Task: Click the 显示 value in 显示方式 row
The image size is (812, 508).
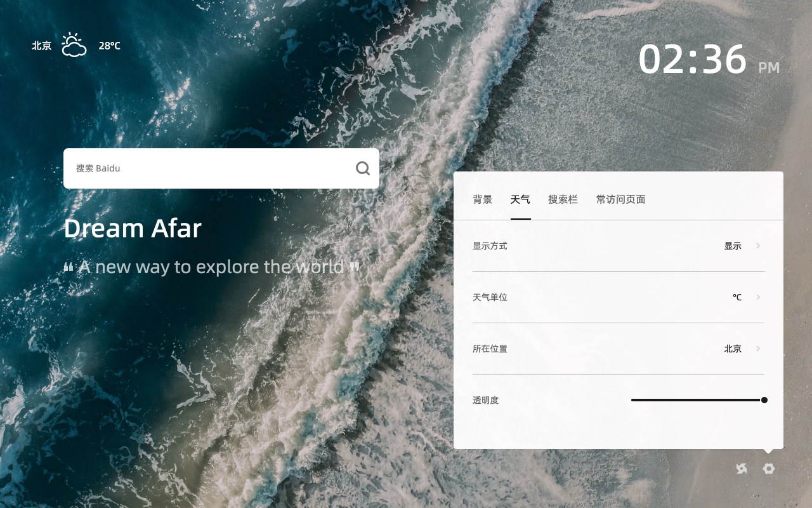Action: 733,246
